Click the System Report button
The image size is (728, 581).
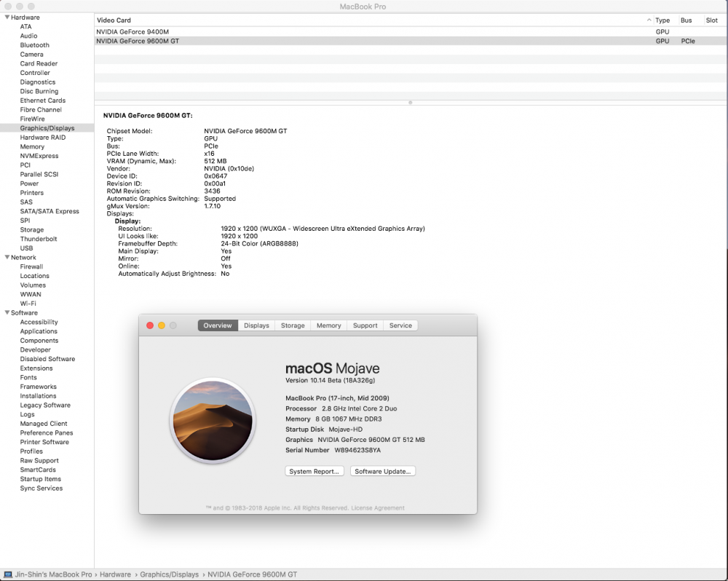coord(314,471)
